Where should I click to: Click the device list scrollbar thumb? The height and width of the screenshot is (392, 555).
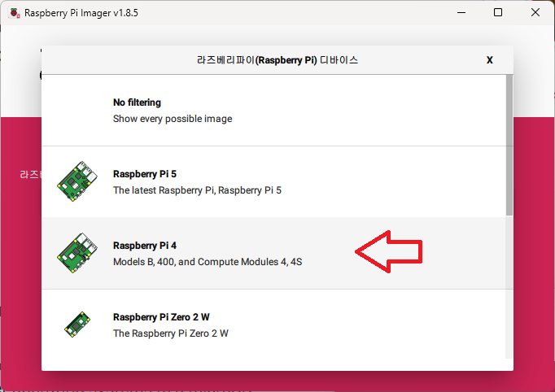[509, 145]
